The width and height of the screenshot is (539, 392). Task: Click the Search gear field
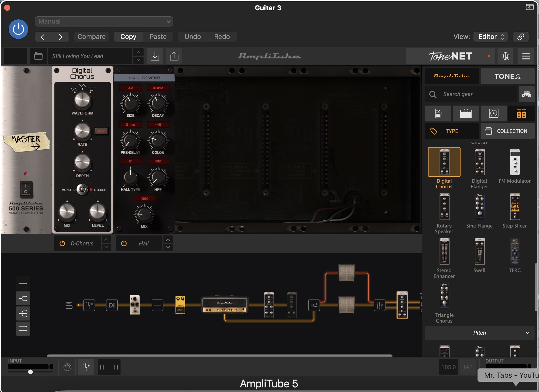click(471, 94)
